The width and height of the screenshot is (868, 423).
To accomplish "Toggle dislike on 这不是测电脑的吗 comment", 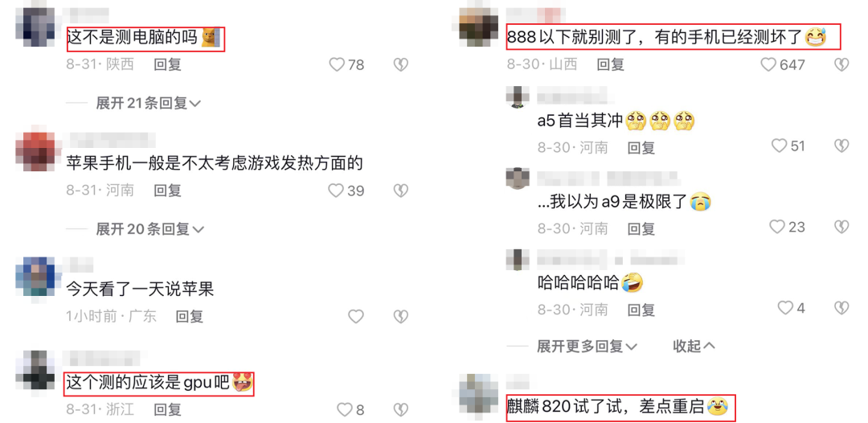I will coord(401,65).
